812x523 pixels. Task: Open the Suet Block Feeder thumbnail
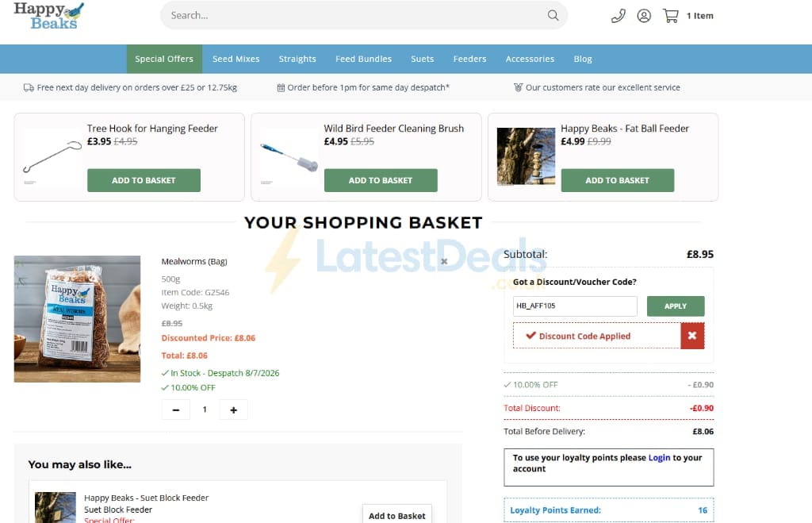point(56,507)
